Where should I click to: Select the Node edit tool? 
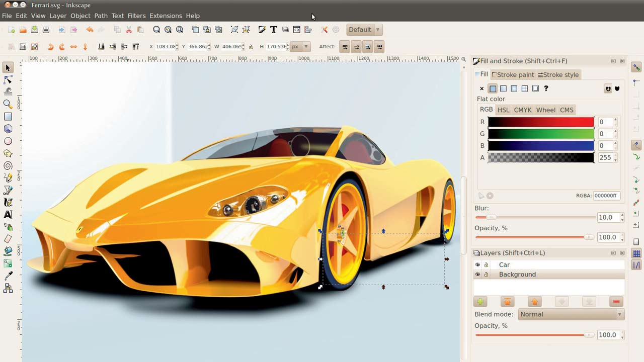click(8, 80)
